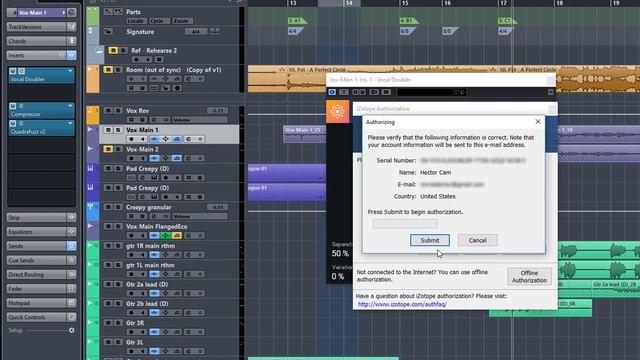This screenshot has height=360, width=640.
Task: Click the A1 marker at bar 13
Action: (297, 21)
